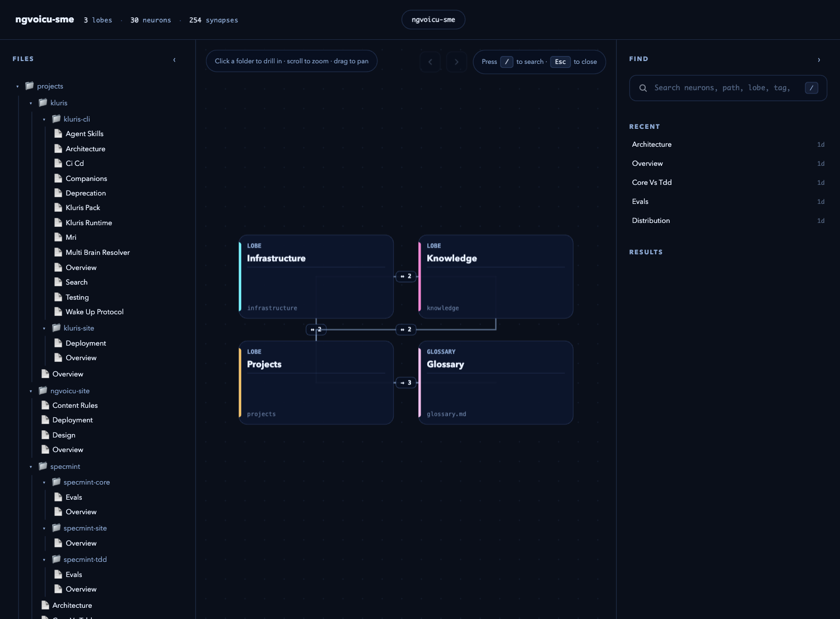Click the kluris-cli folder icon
This screenshot has height=619, width=840.
pyautogui.click(x=56, y=119)
